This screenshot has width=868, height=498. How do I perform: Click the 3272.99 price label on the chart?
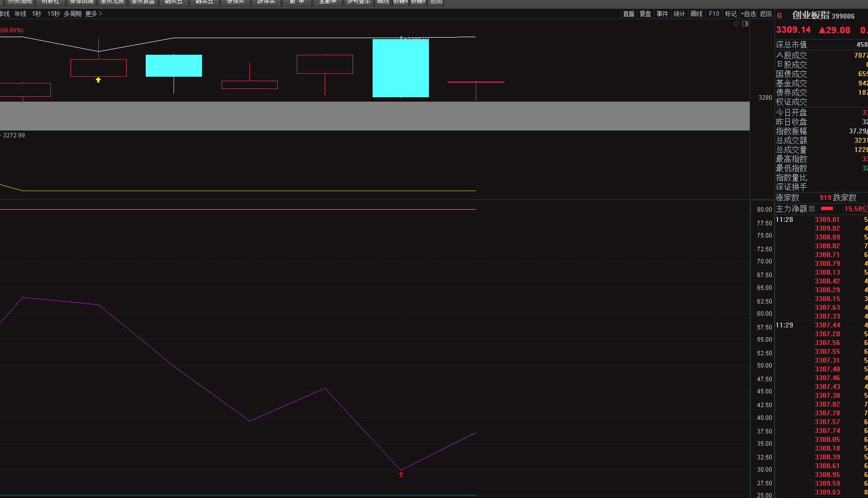[x=14, y=135]
